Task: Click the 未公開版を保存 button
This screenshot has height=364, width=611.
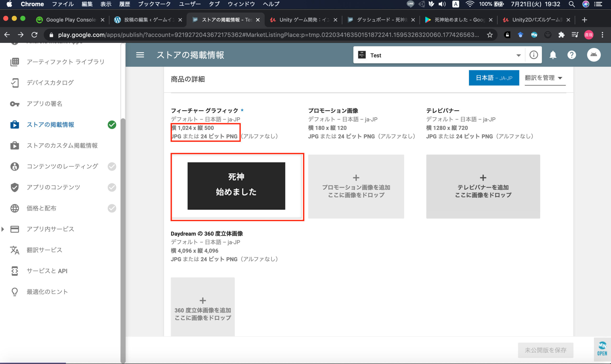Action: (545, 350)
